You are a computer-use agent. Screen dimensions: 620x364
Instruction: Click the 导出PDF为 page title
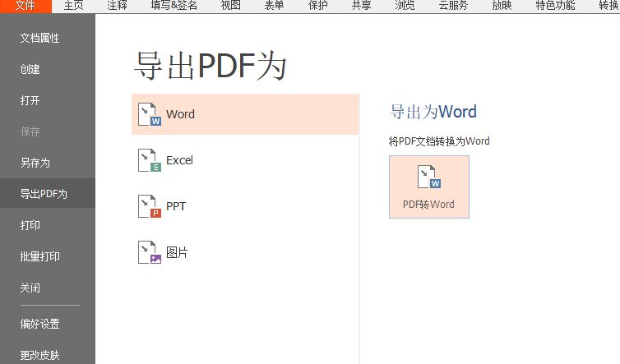(x=211, y=66)
